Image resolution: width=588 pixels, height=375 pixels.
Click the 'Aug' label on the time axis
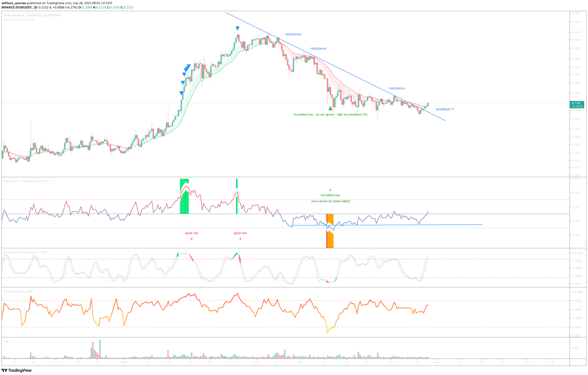(437, 362)
